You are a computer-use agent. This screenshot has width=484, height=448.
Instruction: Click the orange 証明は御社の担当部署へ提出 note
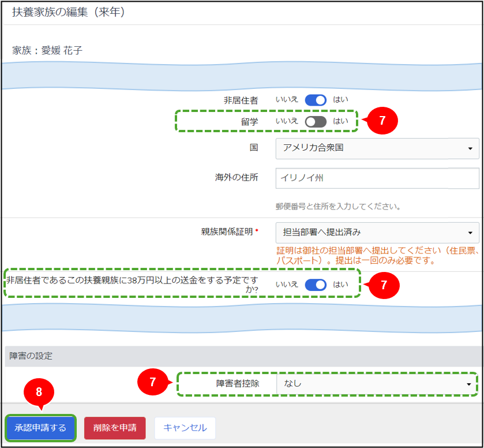click(x=378, y=256)
